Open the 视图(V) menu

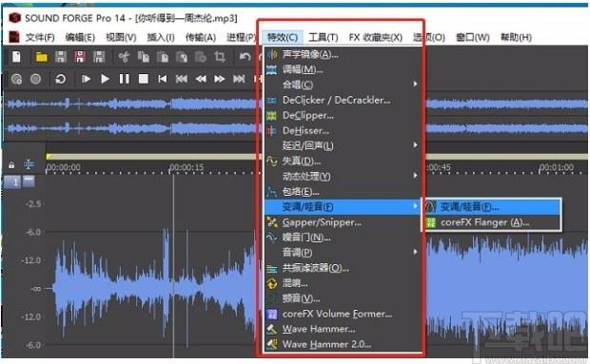click(121, 38)
